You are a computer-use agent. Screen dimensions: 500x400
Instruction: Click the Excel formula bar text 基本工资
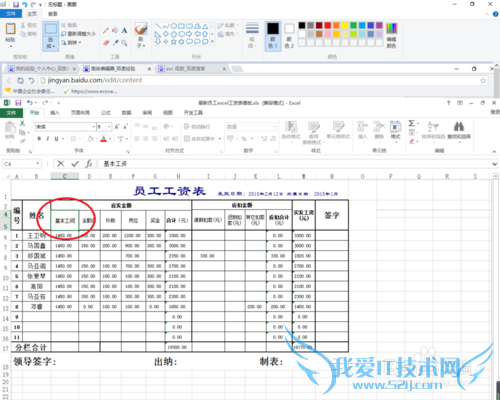click(115, 164)
